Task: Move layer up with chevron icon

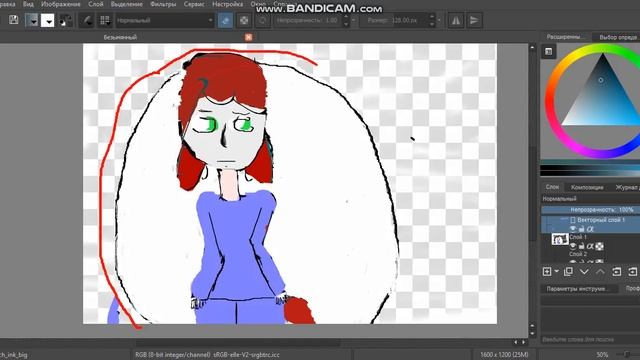Action: point(600,271)
